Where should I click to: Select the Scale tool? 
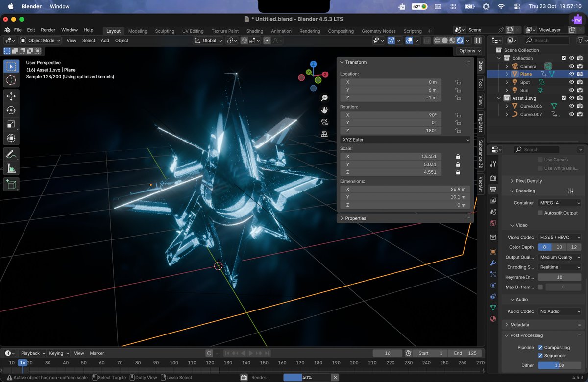click(11, 124)
